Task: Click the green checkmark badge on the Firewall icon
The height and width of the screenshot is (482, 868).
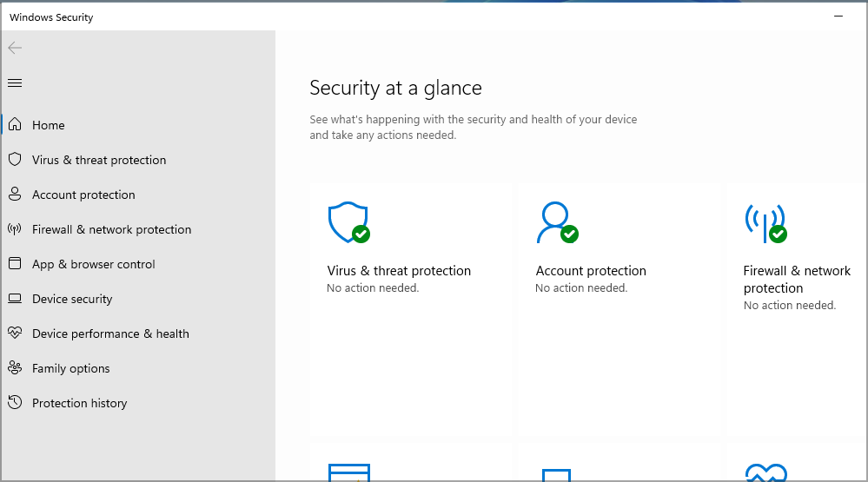Action: coord(778,234)
